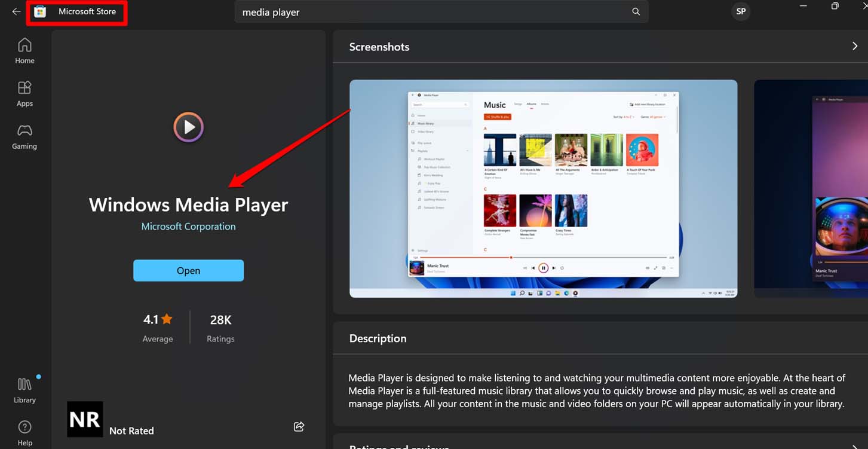Viewport: 868px width, 449px height.
Task: Click the Media Player description paragraph
Action: tap(597, 390)
